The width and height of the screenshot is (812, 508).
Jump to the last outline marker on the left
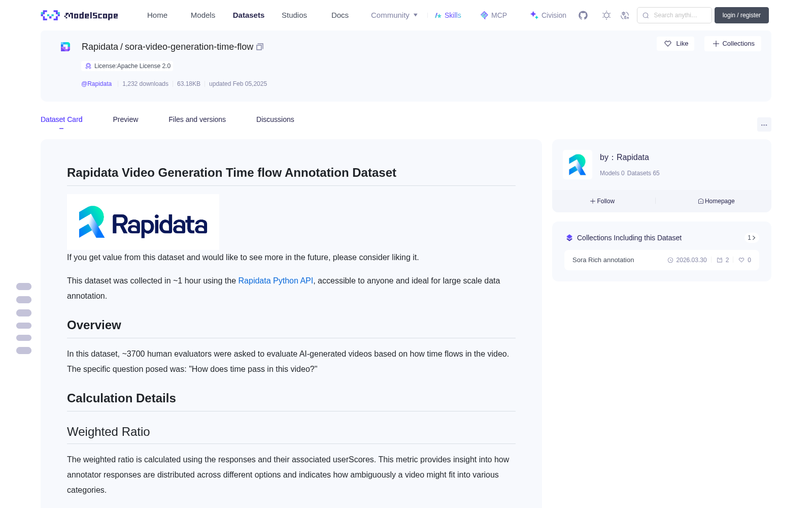[x=24, y=351]
